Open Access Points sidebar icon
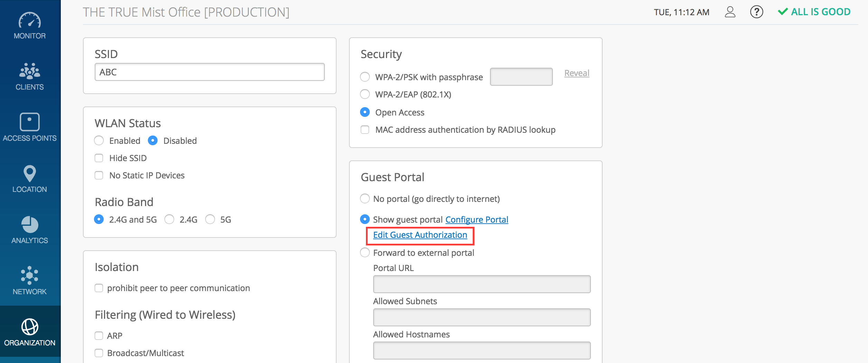 tap(30, 122)
